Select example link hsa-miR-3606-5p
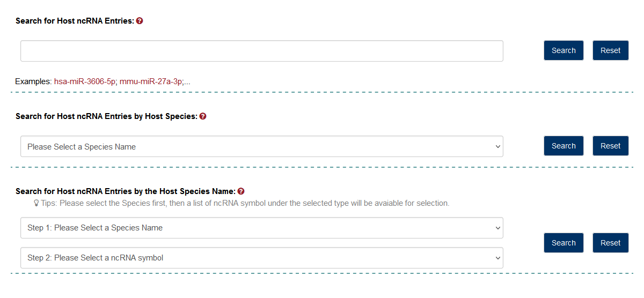The height and width of the screenshot is (298, 644). (85, 82)
